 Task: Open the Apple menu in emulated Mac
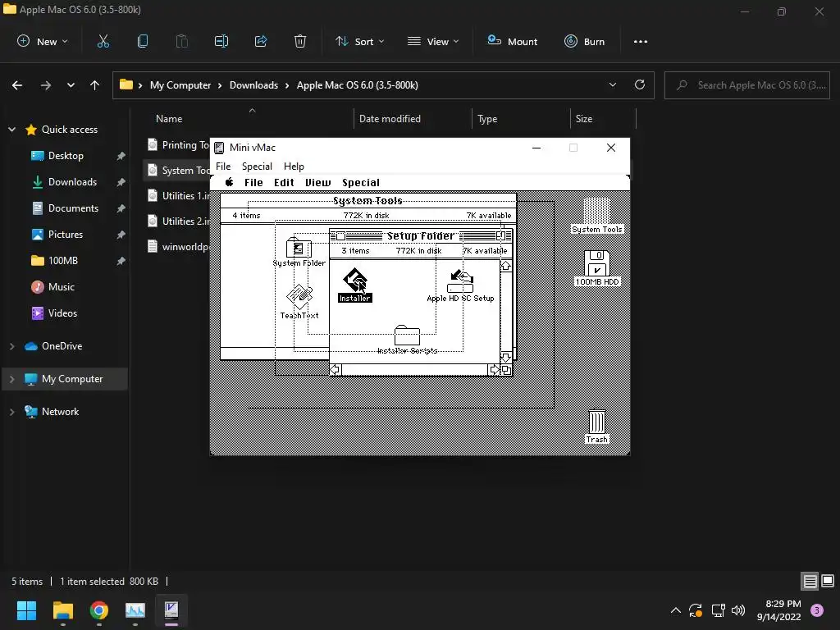coord(230,182)
